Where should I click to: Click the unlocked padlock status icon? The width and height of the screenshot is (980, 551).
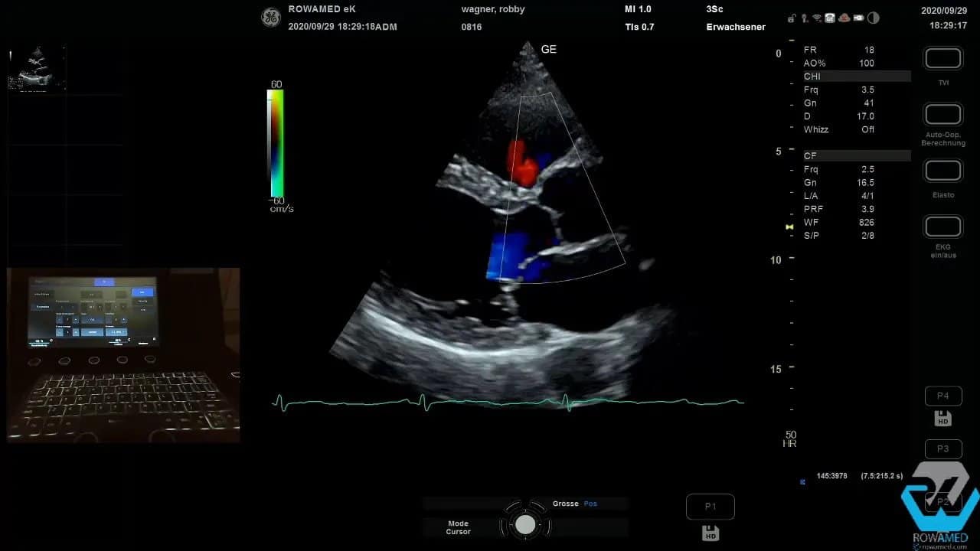click(790, 18)
